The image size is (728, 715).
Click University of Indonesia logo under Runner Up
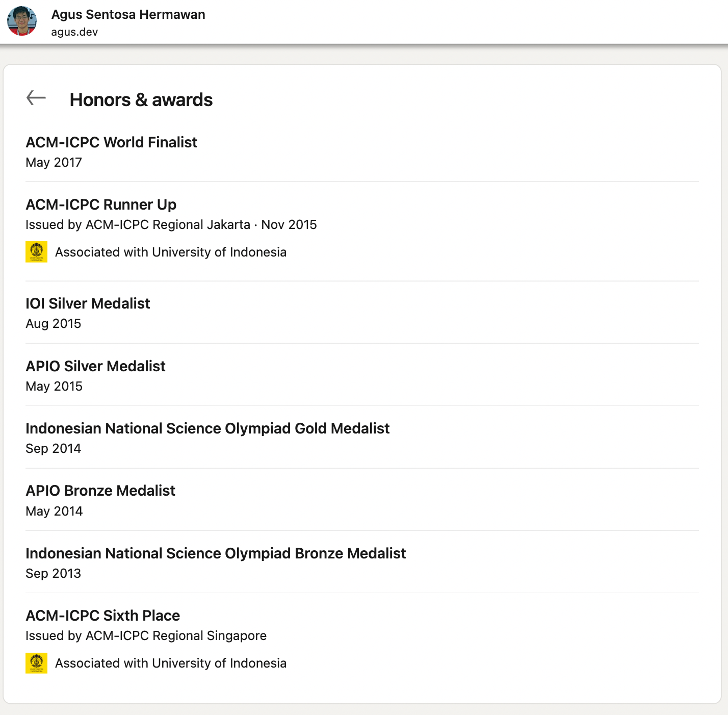(x=37, y=252)
